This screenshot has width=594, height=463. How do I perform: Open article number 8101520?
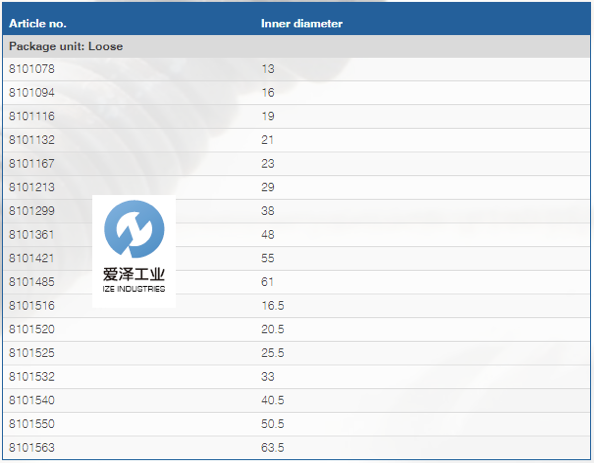(32, 329)
